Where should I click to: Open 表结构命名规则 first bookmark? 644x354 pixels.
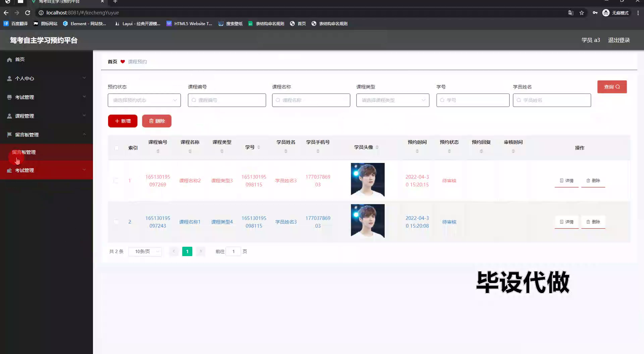[266, 23]
